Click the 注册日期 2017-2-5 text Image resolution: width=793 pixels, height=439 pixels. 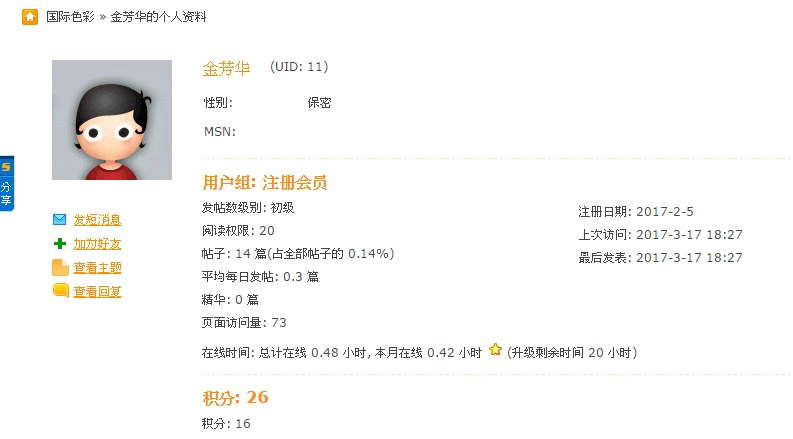636,211
